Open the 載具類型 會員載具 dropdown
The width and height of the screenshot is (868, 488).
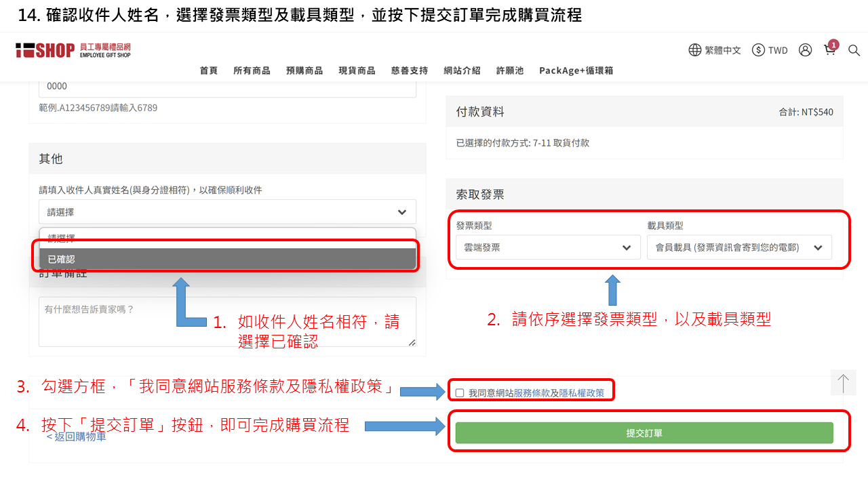point(739,247)
